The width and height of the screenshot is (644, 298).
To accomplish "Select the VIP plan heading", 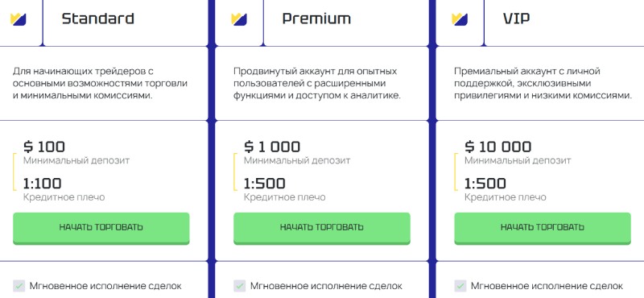I will tap(516, 19).
